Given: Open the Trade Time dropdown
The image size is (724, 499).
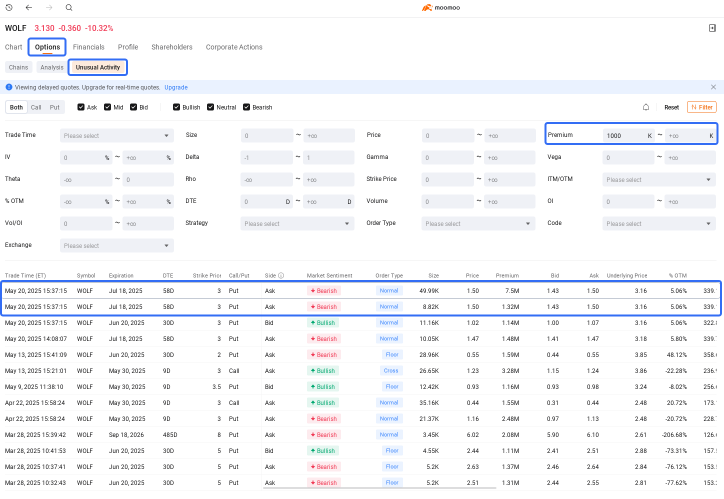Looking at the screenshot, I should [117, 136].
